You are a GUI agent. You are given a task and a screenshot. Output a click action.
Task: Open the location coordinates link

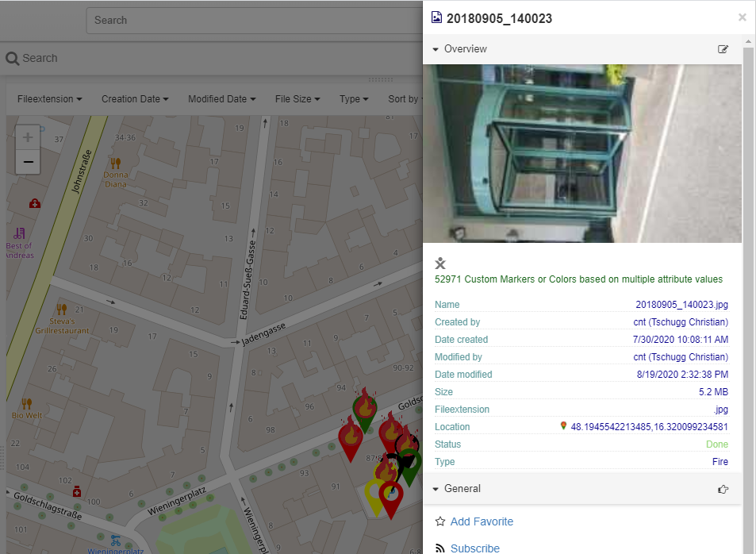click(x=649, y=427)
